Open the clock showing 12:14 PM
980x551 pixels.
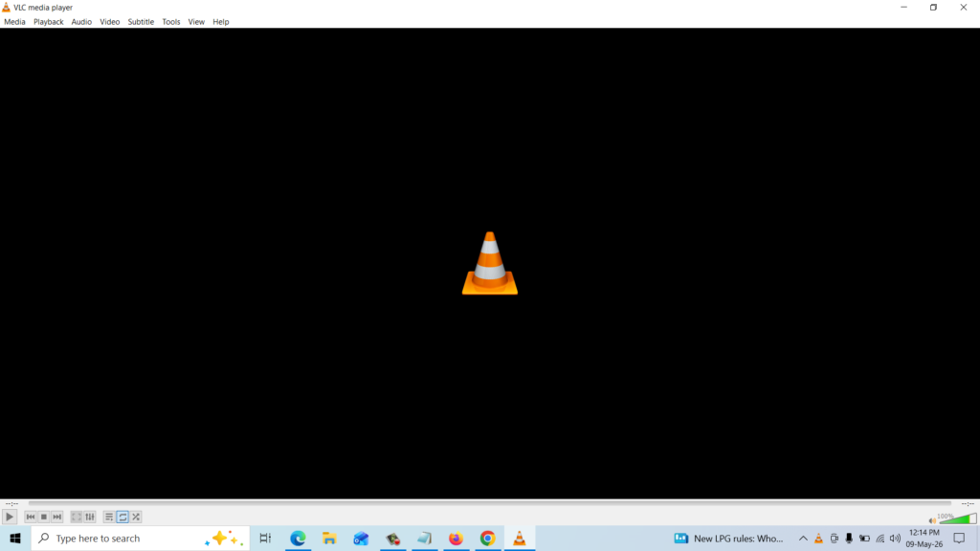(x=924, y=538)
